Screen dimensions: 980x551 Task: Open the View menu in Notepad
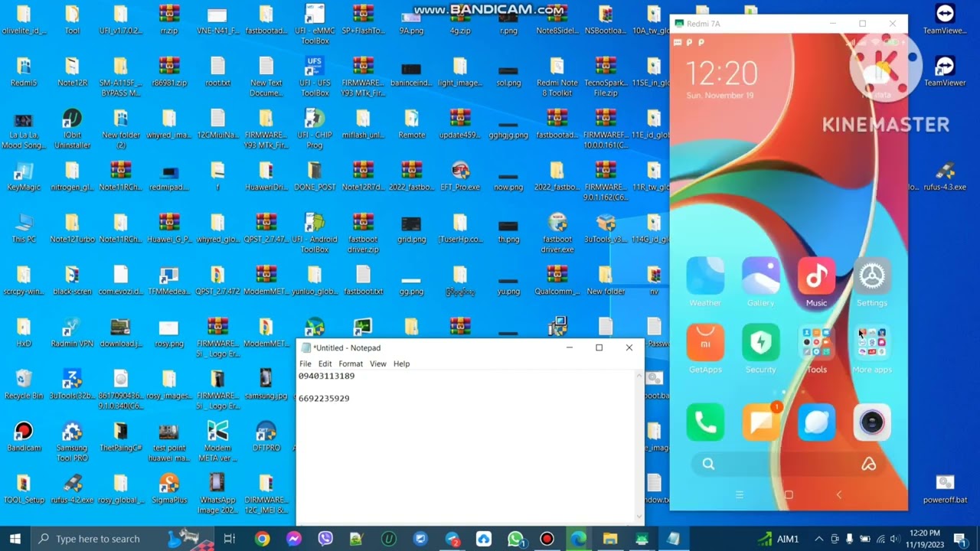378,364
